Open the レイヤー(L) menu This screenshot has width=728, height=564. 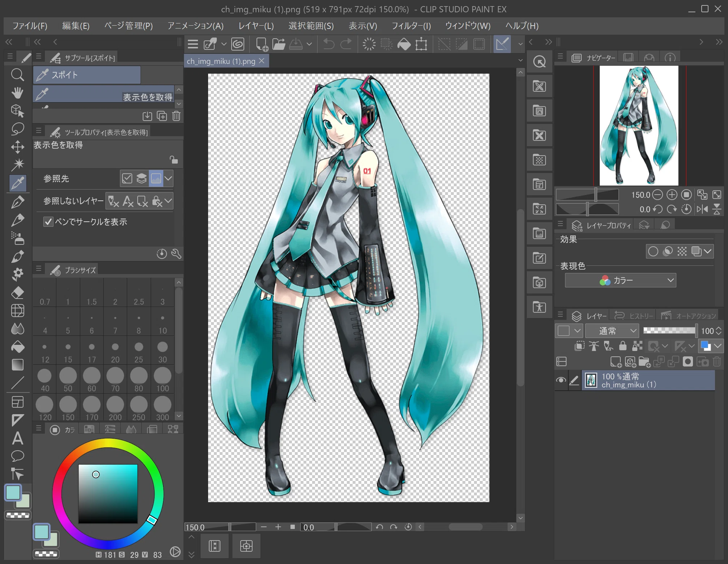256,26
